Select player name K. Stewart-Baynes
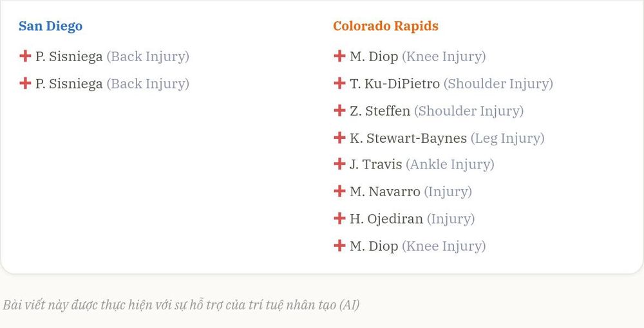The width and height of the screenshot is (644, 328). tap(408, 138)
